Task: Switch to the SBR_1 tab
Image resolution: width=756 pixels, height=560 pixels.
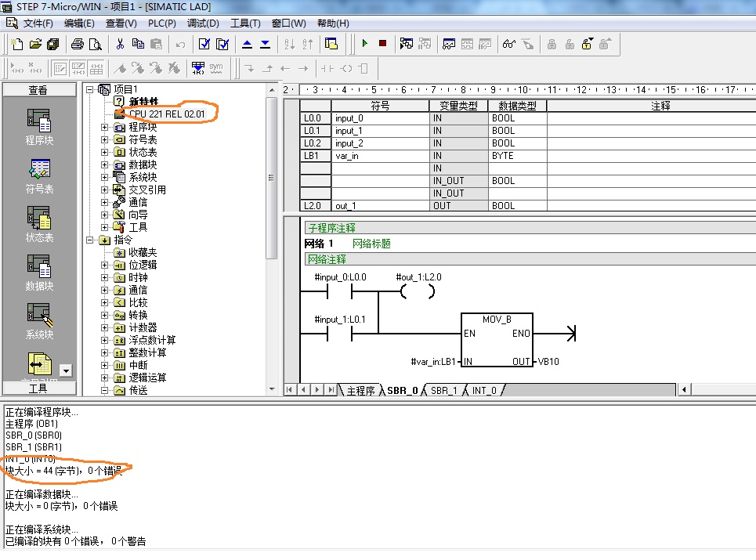Action: pyautogui.click(x=444, y=390)
